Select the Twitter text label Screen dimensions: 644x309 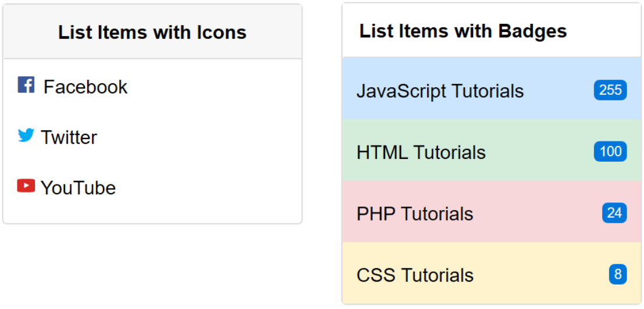69,137
